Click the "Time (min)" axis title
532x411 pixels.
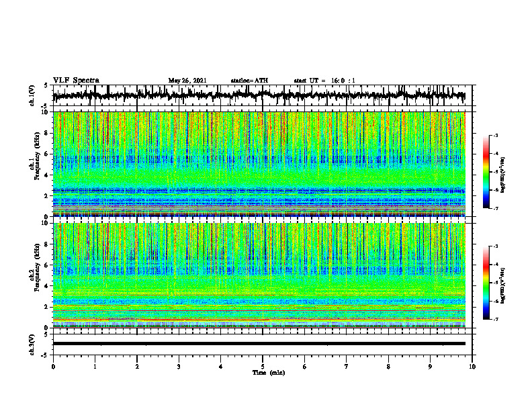269,373
